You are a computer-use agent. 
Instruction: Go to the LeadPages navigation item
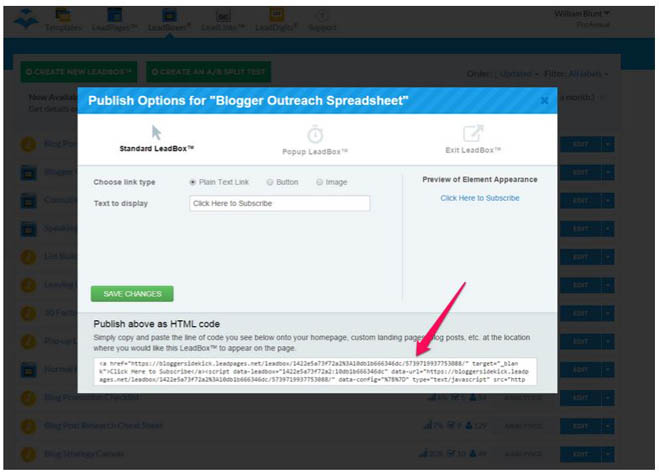point(114,20)
